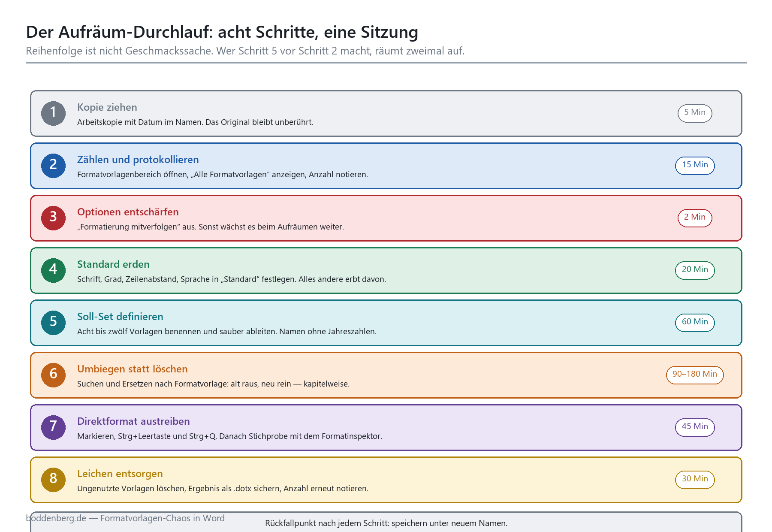Click the description starting 'Arbeitskopie mit Datum'
This screenshot has height=532, width=772.
click(195, 122)
